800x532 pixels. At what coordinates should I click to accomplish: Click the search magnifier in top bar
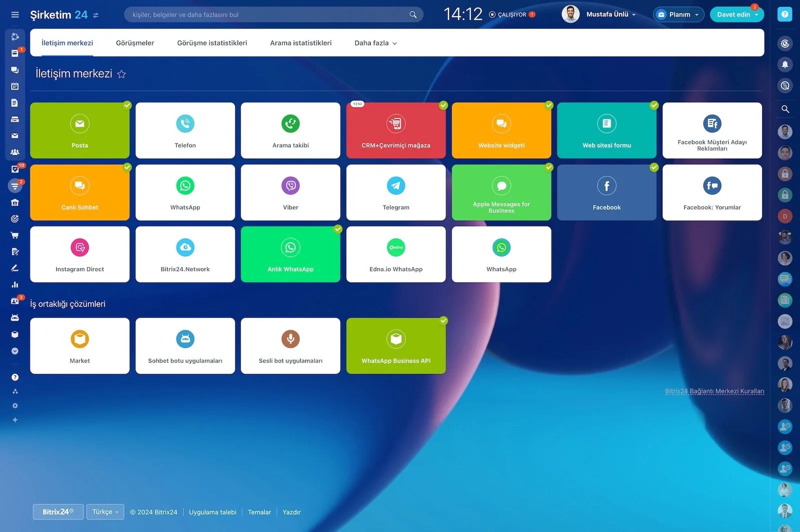(x=413, y=14)
